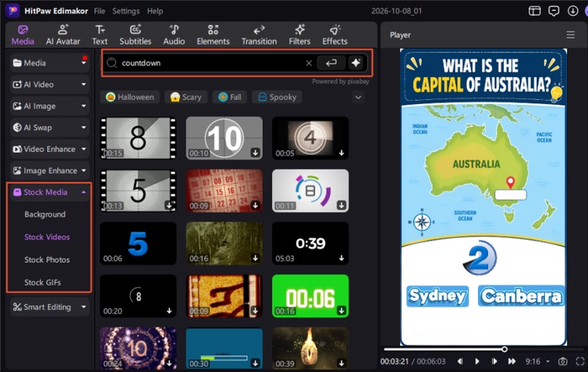
Task: Select the Scary tag chip
Action: pyautogui.click(x=185, y=97)
